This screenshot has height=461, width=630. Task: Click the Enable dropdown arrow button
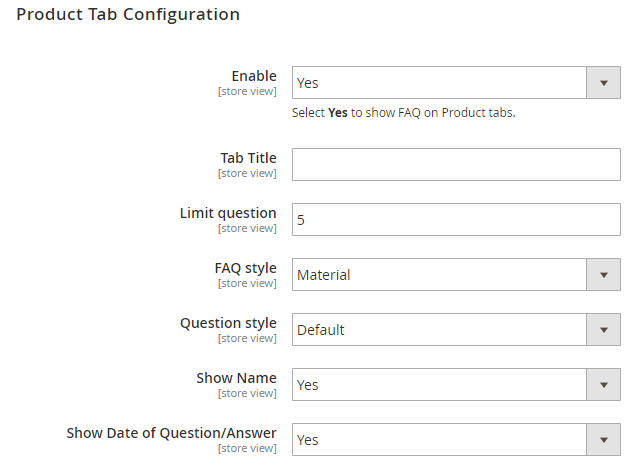tap(603, 83)
